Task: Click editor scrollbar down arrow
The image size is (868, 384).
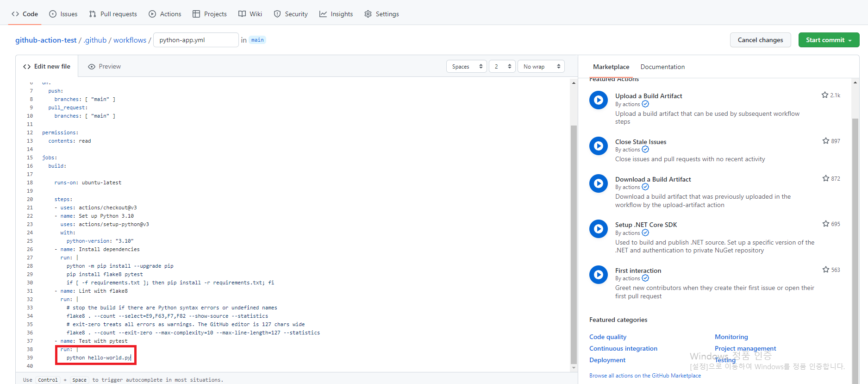Action: coord(574,368)
